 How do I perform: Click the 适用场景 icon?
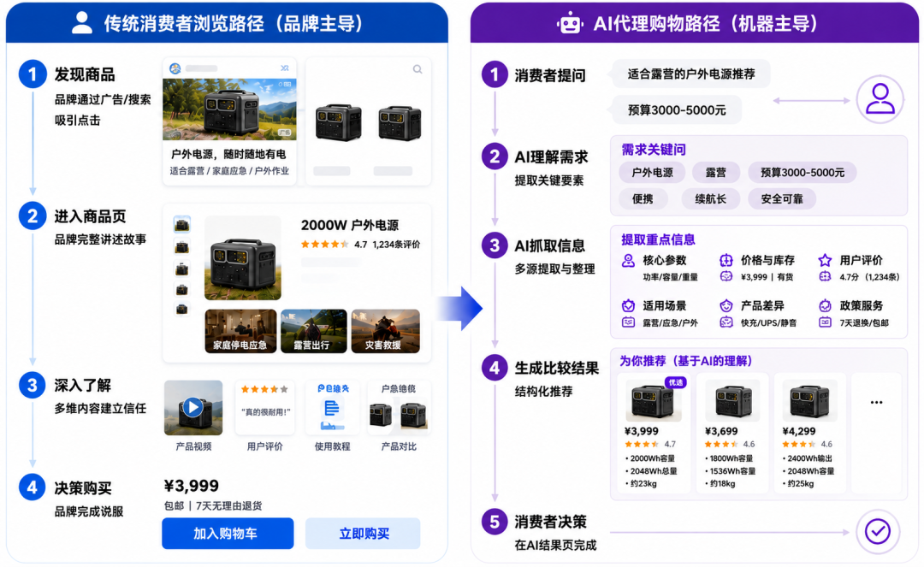point(628,305)
